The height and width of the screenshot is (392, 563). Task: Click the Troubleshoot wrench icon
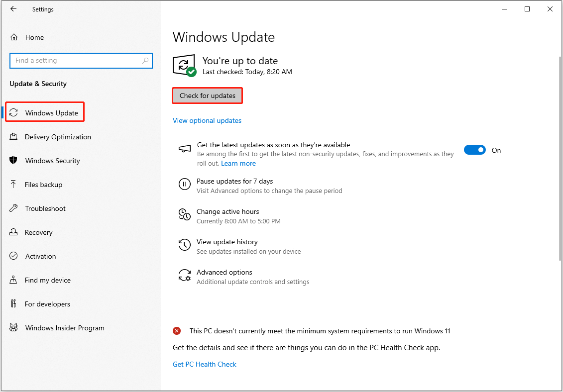tap(13, 208)
